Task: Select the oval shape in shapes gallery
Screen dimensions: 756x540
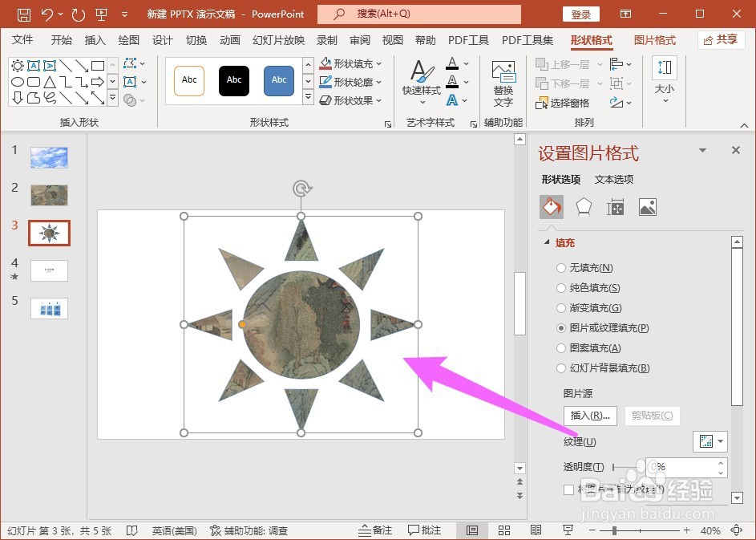Action: coord(18,82)
